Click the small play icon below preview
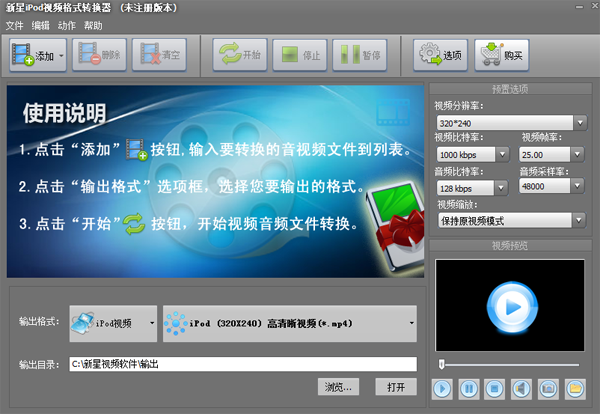 point(442,389)
